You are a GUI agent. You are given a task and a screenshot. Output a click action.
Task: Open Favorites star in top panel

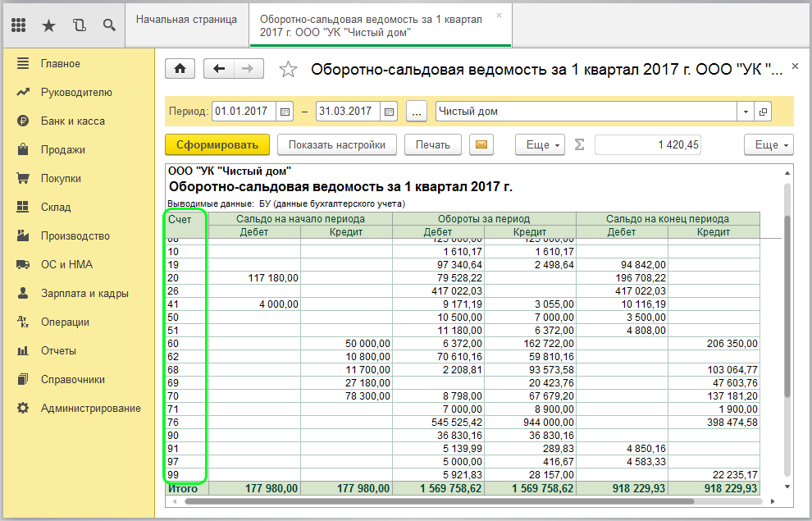(49, 25)
